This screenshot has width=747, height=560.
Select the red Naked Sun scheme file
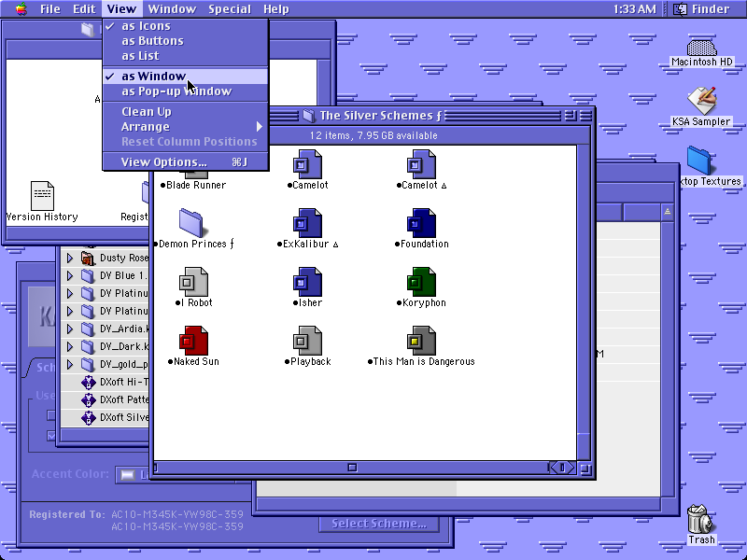tap(193, 340)
